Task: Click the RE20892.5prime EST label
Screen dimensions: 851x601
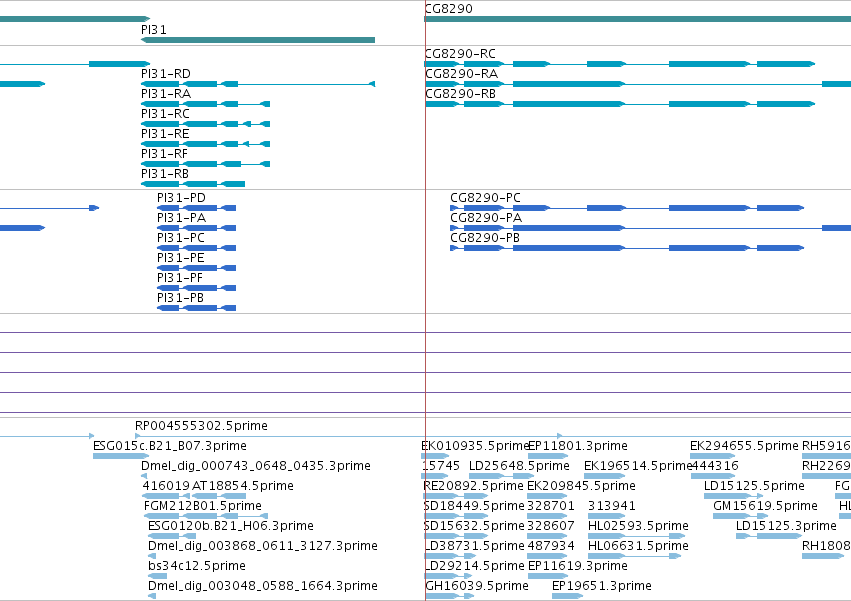Action: coord(473,486)
